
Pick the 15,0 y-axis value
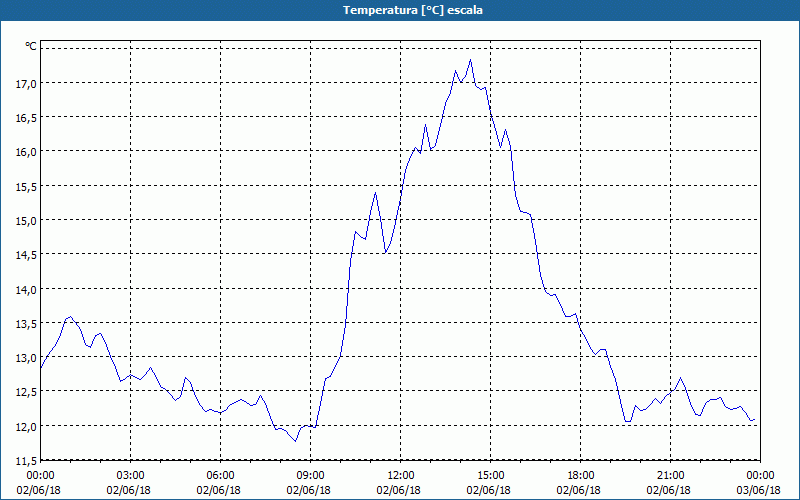pos(27,220)
